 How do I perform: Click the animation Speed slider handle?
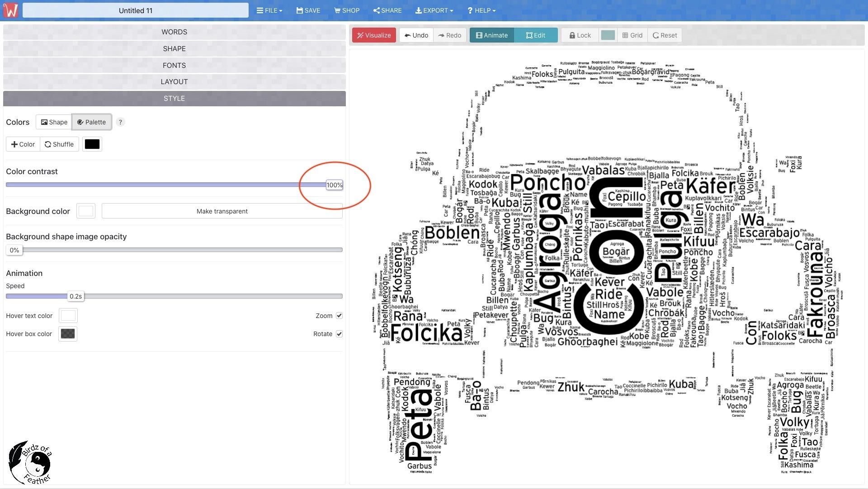pyautogui.click(x=75, y=296)
